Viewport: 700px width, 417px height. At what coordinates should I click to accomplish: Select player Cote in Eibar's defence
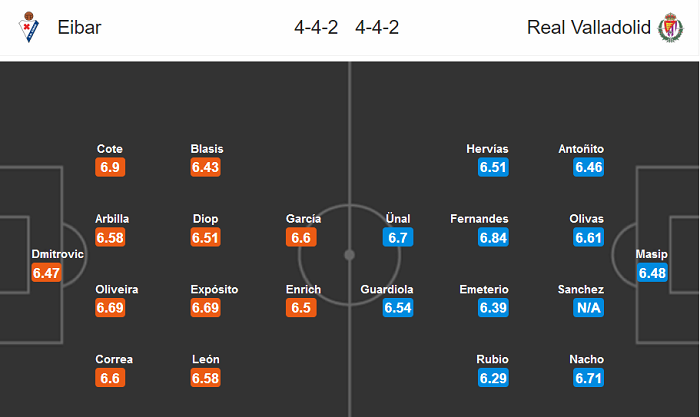point(110,149)
